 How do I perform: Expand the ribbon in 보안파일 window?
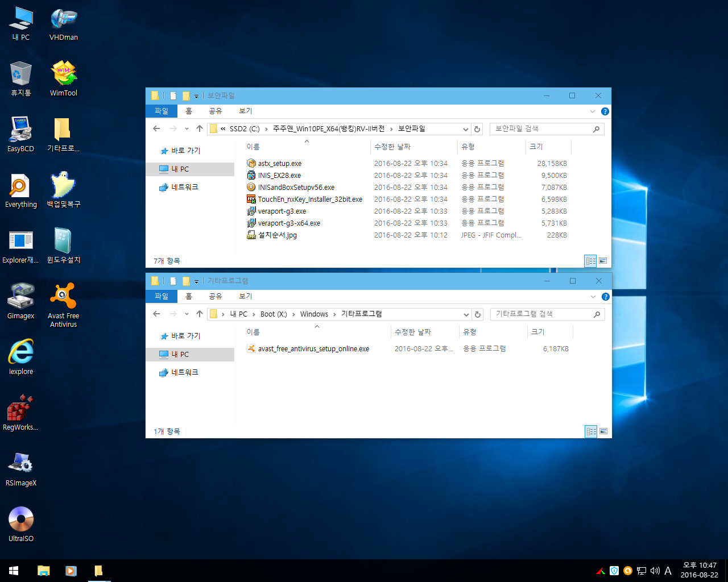pos(593,111)
